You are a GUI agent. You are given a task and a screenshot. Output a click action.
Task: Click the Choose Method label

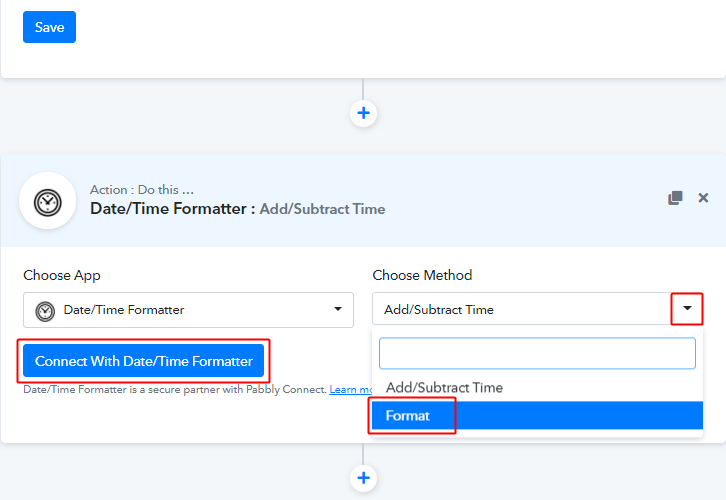(x=422, y=275)
